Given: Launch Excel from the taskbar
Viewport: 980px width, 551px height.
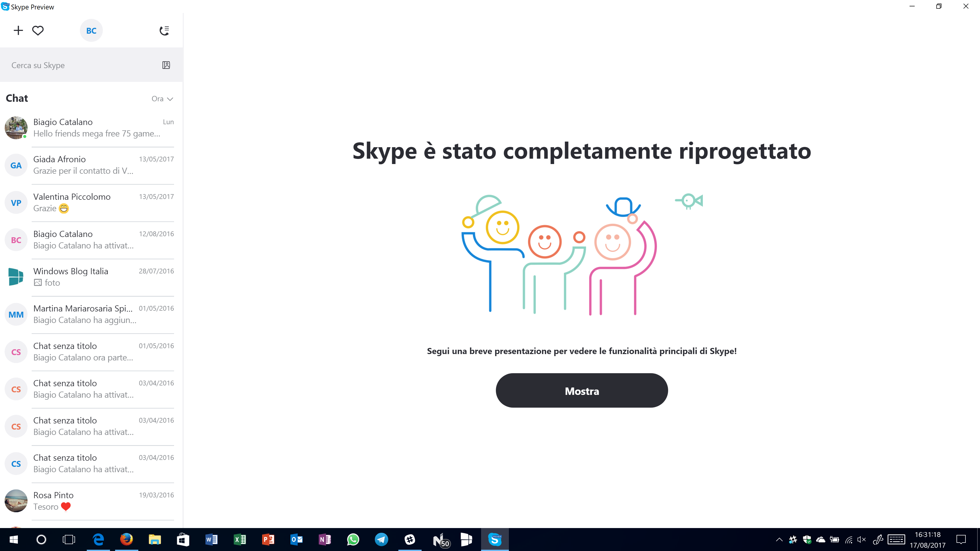Looking at the screenshot, I should (240, 539).
